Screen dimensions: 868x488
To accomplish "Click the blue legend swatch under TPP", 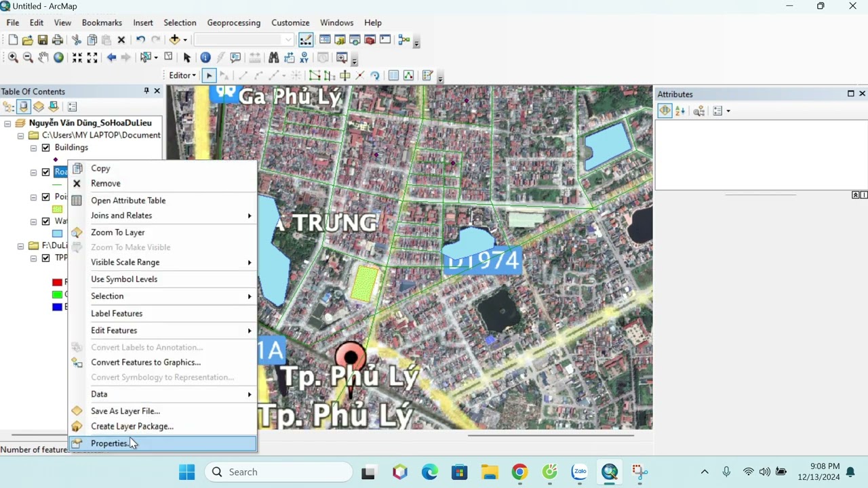I will point(58,307).
